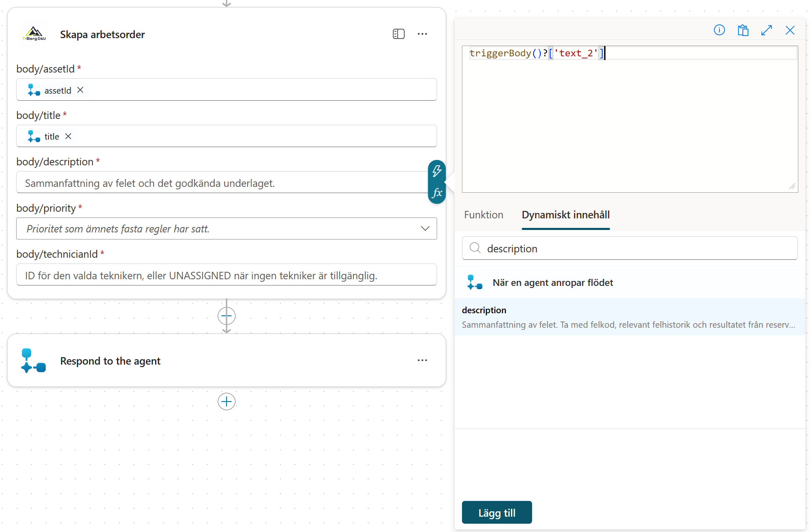Focus the body/description input field

click(226, 183)
